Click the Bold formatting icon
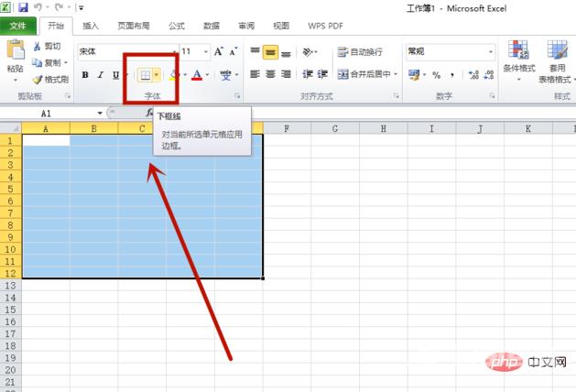The height and width of the screenshot is (392, 576). (x=85, y=75)
